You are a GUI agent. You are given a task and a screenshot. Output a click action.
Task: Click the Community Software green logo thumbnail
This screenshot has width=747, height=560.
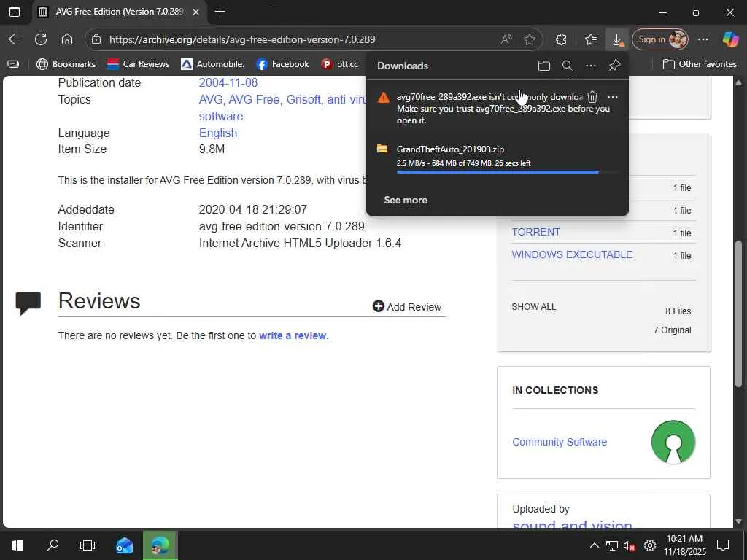point(673,442)
